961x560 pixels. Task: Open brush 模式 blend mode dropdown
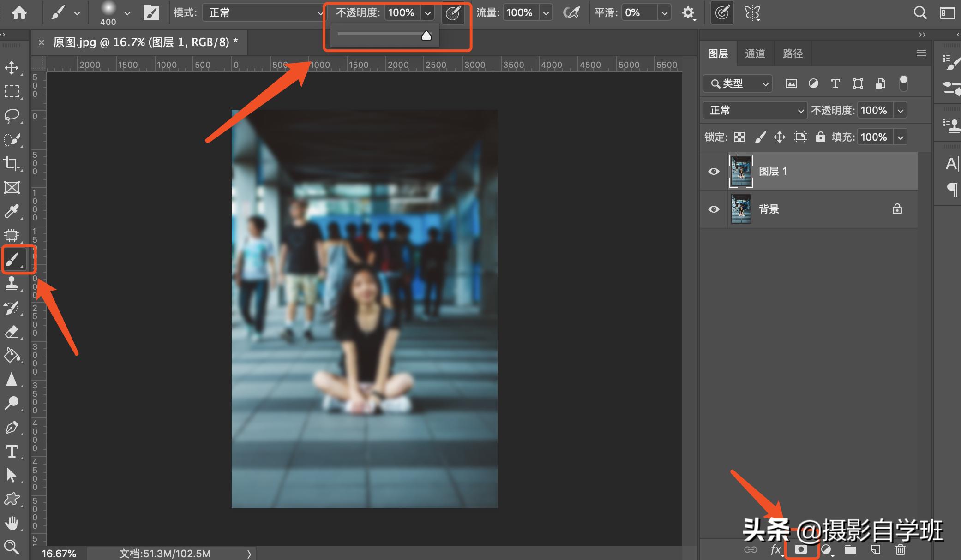pyautogui.click(x=264, y=13)
